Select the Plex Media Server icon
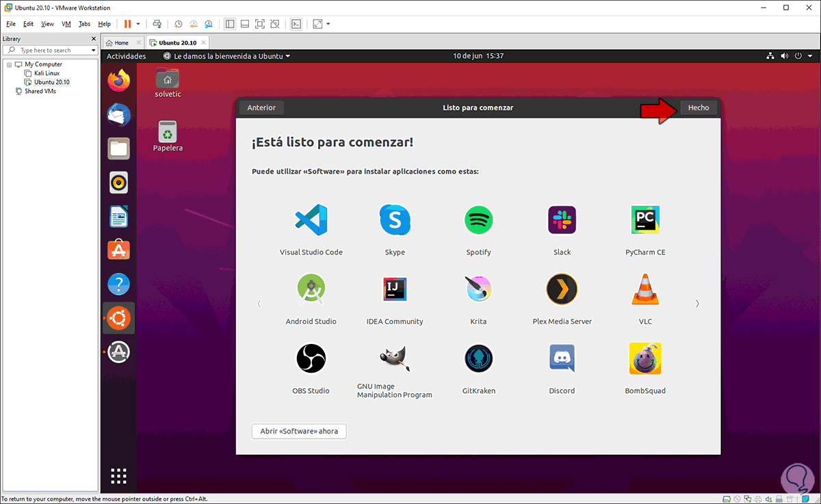Viewport: 821px width, 504px height. [x=562, y=289]
